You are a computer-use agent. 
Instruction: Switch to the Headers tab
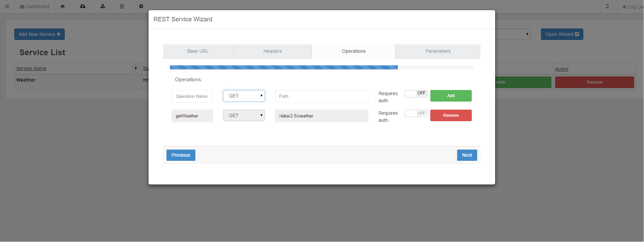(272, 51)
